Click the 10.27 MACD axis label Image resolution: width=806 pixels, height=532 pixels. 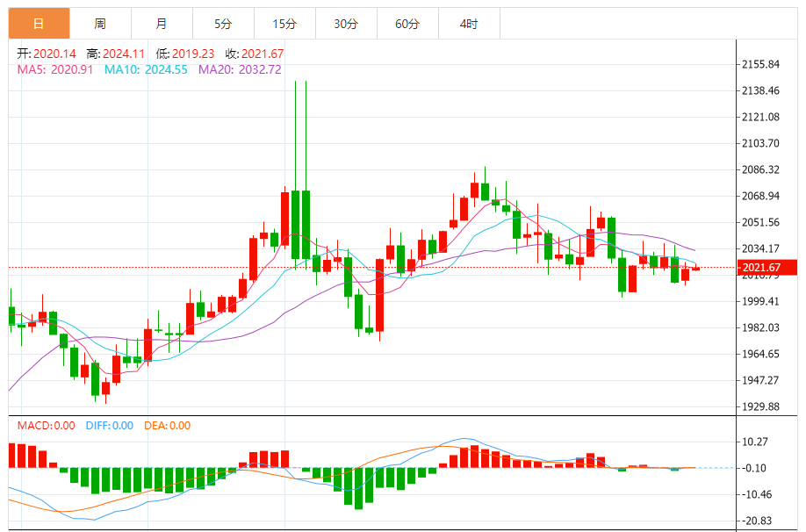(x=756, y=442)
